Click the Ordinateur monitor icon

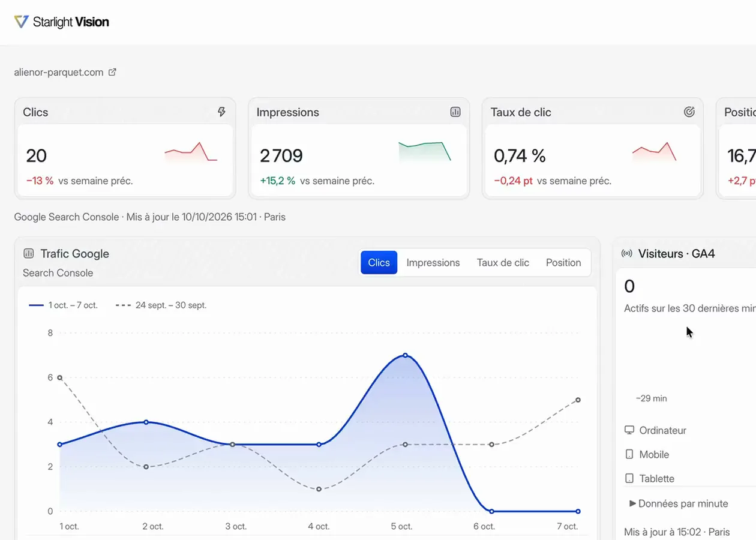click(629, 430)
